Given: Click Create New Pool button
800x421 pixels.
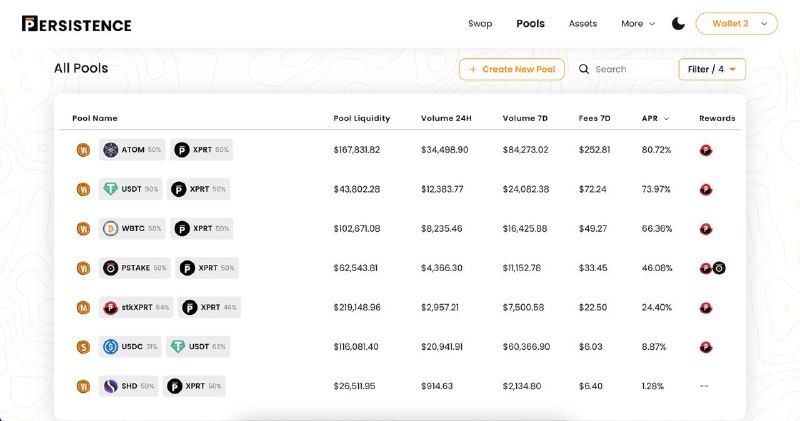Looking at the screenshot, I should point(512,69).
